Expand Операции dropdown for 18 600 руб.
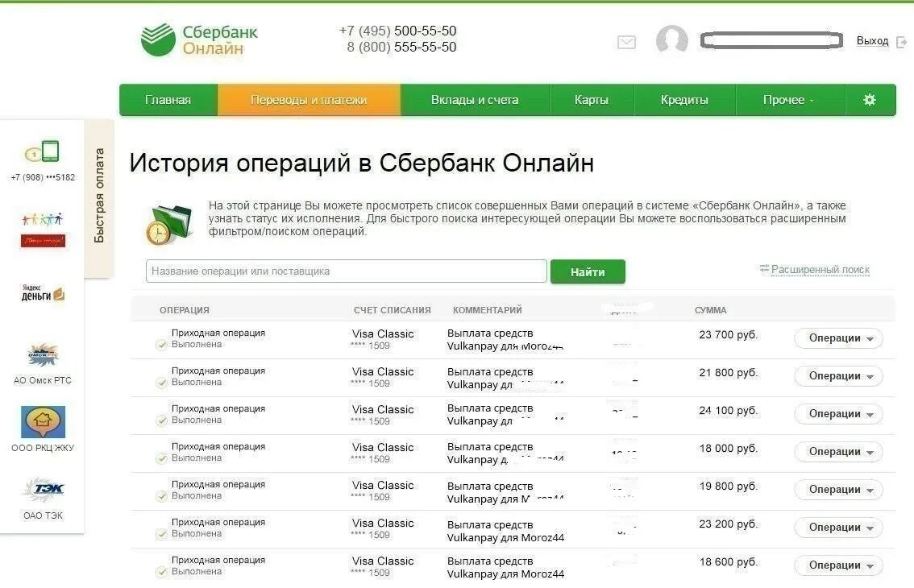 coord(838,565)
